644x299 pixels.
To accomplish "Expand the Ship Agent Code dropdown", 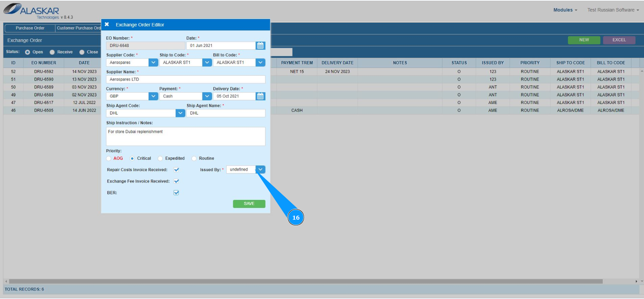I will [x=181, y=113].
